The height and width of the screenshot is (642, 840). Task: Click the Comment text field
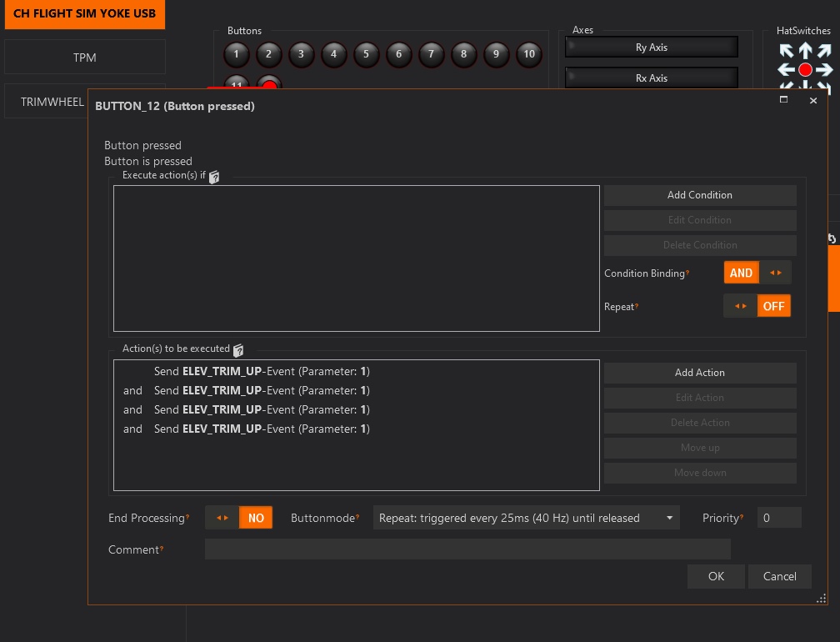[467, 549]
